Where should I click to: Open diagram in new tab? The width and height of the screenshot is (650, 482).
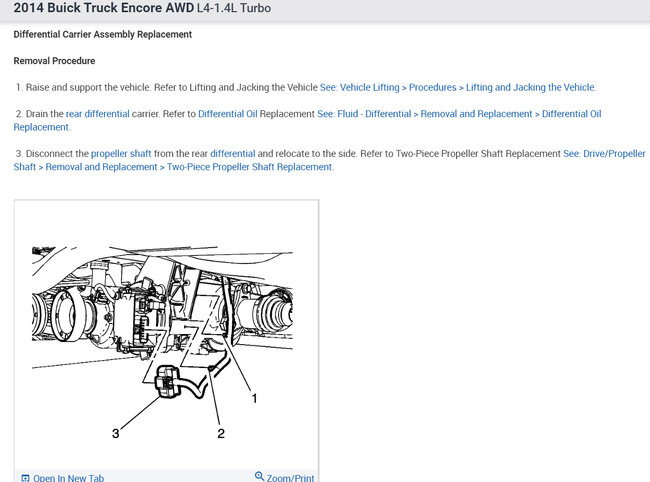tap(63, 478)
